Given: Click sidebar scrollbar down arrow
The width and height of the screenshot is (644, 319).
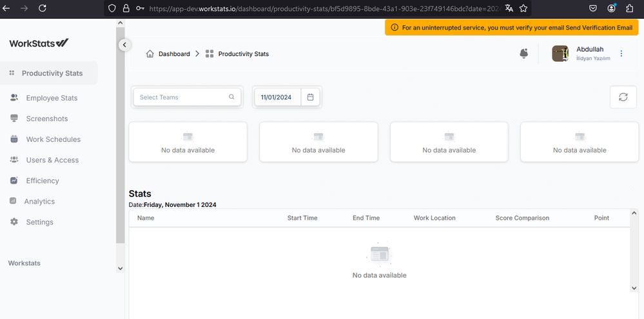Looking at the screenshot, I should (120, 269).
